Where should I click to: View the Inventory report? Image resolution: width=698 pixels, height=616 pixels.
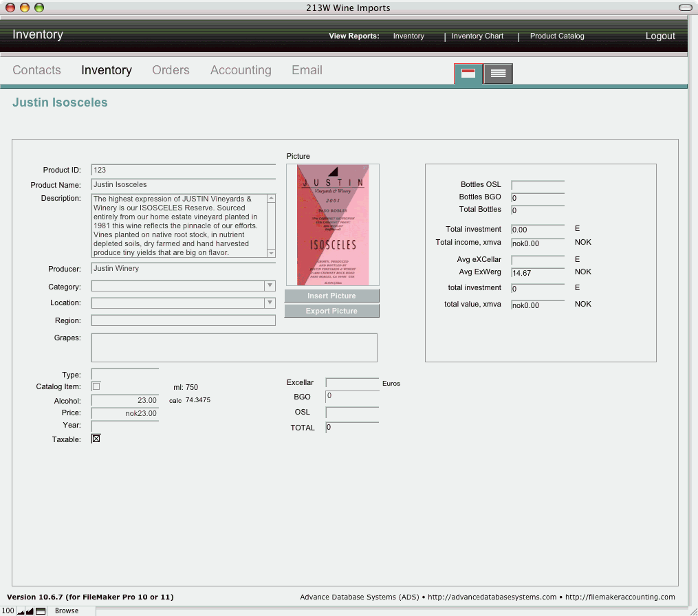pos(408,36)
